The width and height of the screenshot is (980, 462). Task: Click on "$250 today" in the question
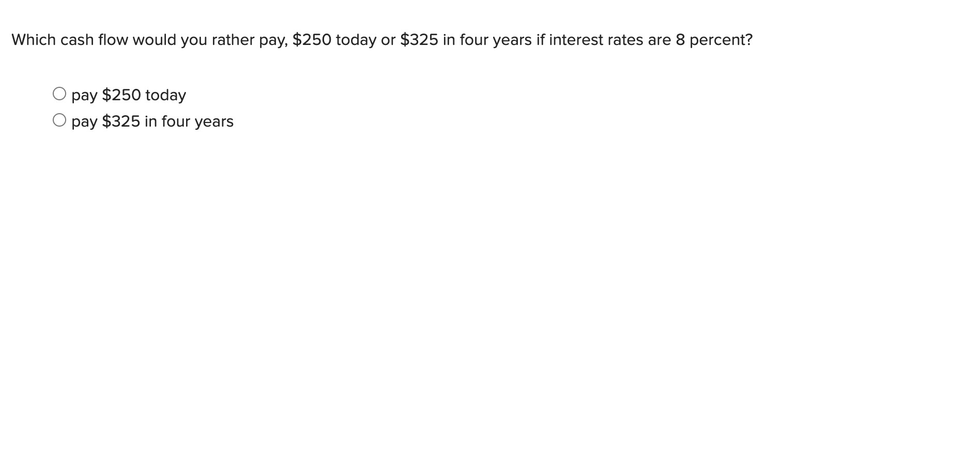click(x=335, y=39)
